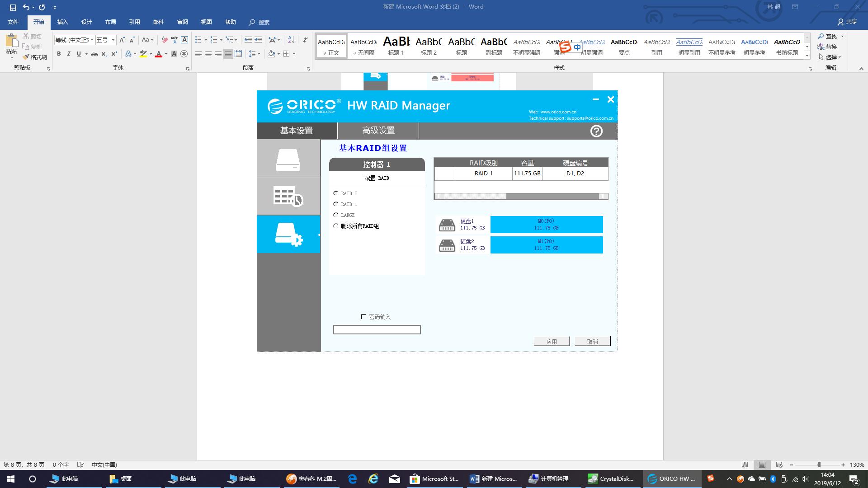Toggle bold formatting in ribbon
This screenshot has height=488, width=868.
(x=59, y=54)
